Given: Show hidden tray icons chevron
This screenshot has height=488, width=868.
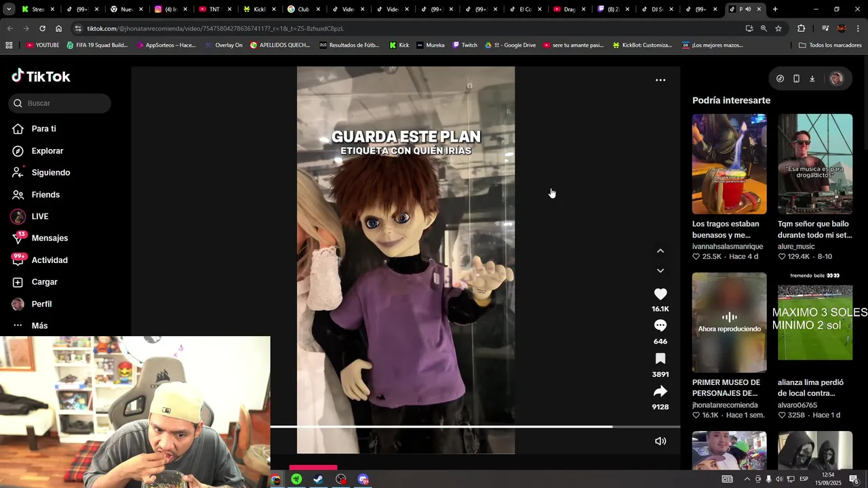Looking at the screenshot, I should [747, 479].
